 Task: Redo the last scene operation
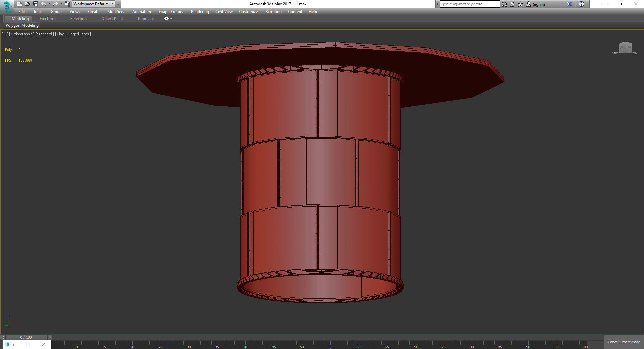pyautogui.click(x=55, y=4)
